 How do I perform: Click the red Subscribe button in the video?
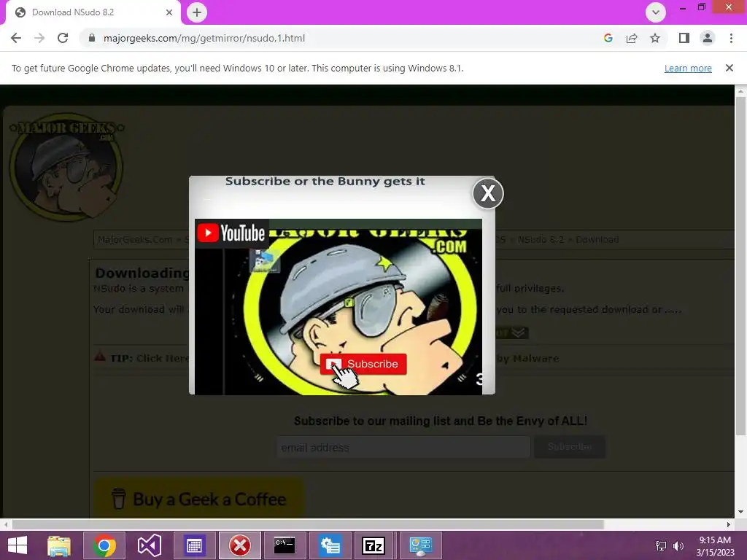tap(363, 364)
